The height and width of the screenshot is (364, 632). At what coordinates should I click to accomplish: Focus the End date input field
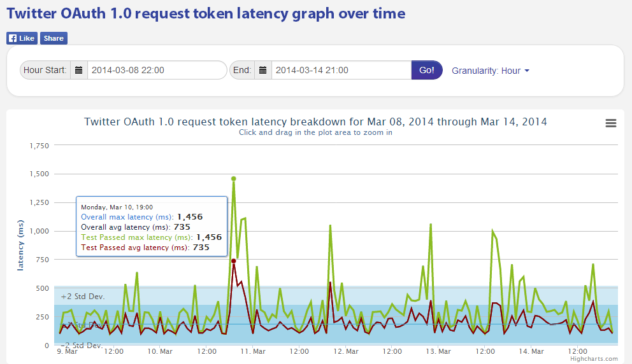[x=341, y=70]
